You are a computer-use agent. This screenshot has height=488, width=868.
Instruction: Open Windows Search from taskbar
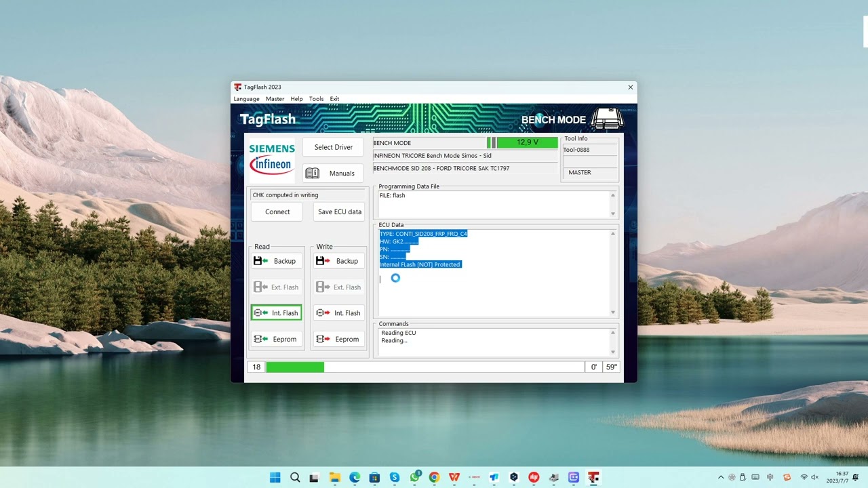[295, 477]
